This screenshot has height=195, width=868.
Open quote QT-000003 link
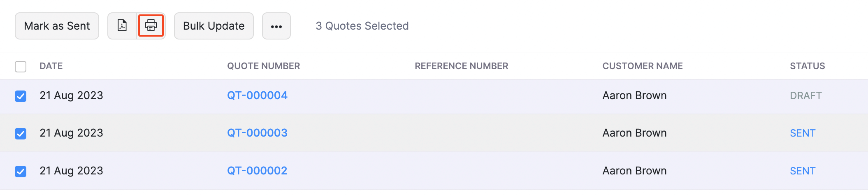click(x=257, y=133)
